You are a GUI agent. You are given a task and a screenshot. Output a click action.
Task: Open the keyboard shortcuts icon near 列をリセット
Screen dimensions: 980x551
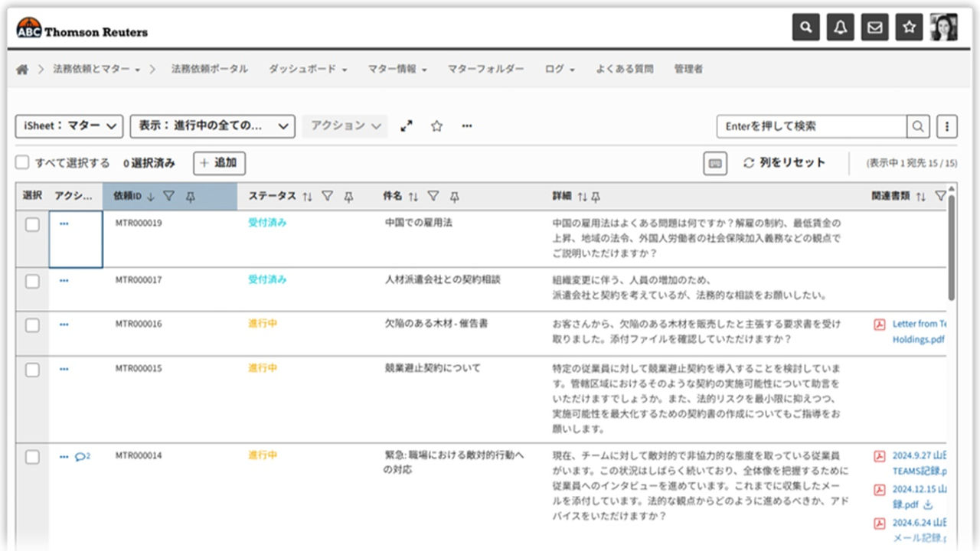pos(714,163)
